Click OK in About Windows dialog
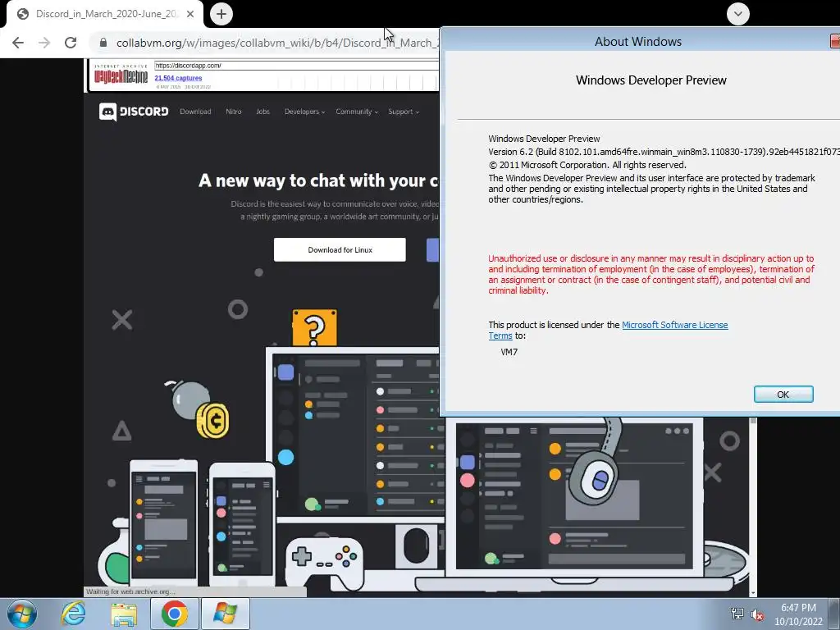Viewport: 840px width, 630px height. coord(783,395)
